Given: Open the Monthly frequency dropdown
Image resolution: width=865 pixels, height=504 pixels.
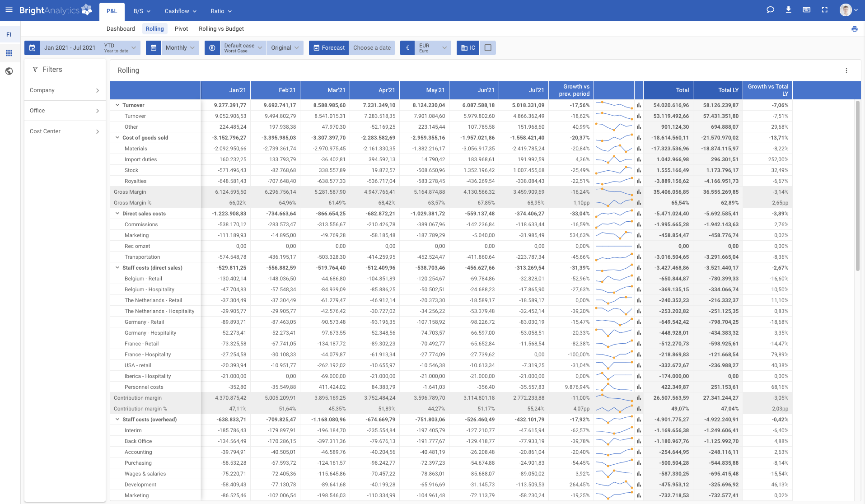Looking at the screenshot, I should click(178, 47).
